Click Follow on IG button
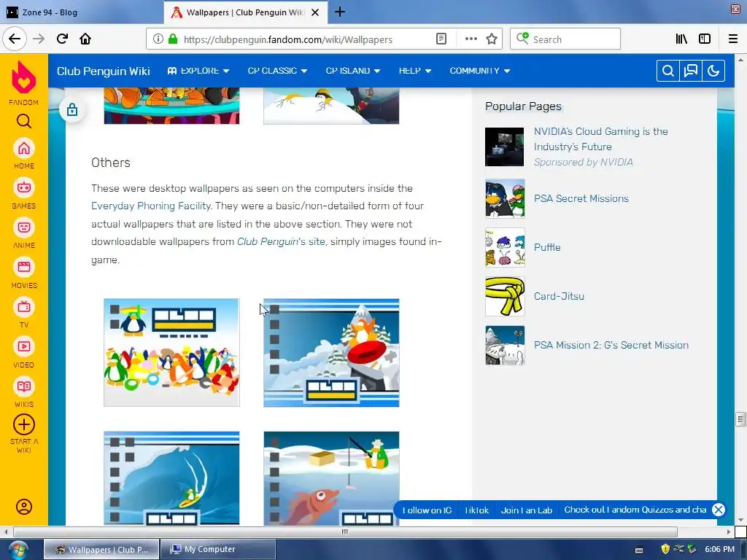 (x=426, y=510)
